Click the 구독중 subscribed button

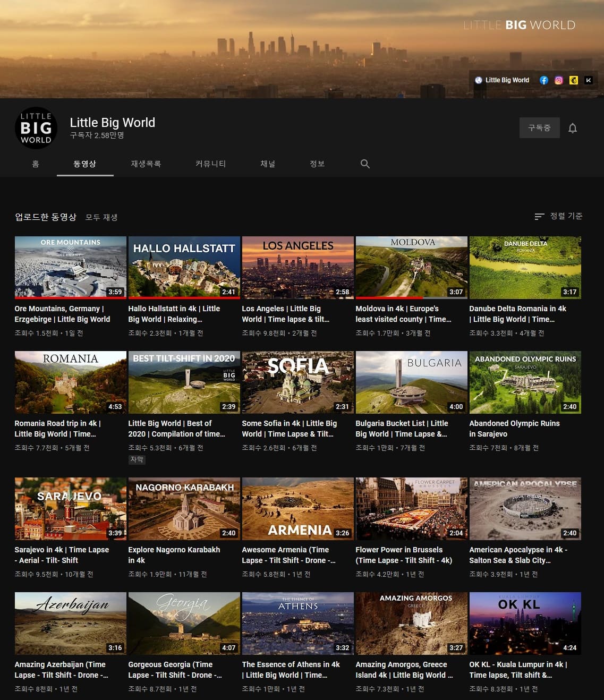[x=539, y=128]
